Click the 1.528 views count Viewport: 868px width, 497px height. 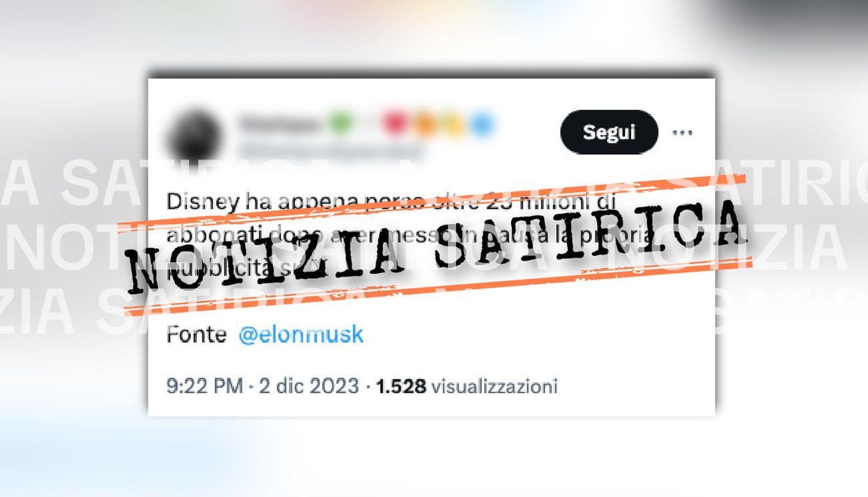pyautogui.click(x=401, y=386)
